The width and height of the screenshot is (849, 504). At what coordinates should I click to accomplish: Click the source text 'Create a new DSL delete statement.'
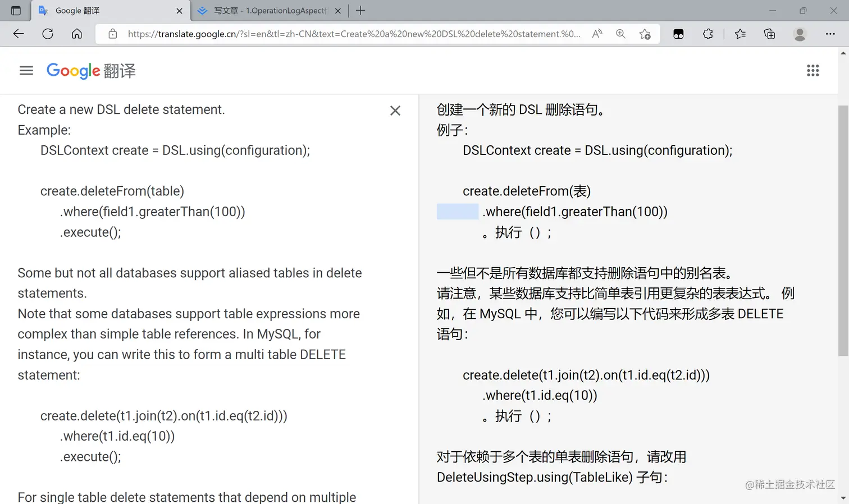point(121,109)
